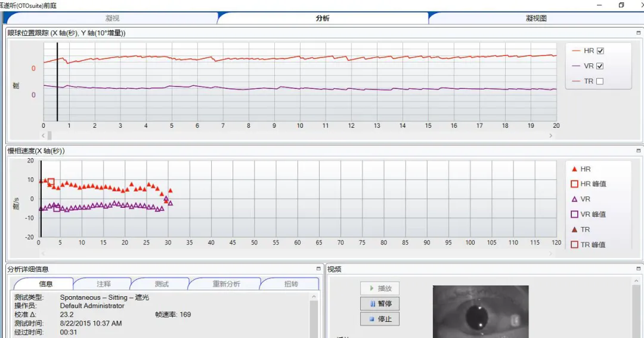Collapse the 慢相速度 panel
Image resolution: width=644 pixels, height=338 pixels.
click(638, 150)
